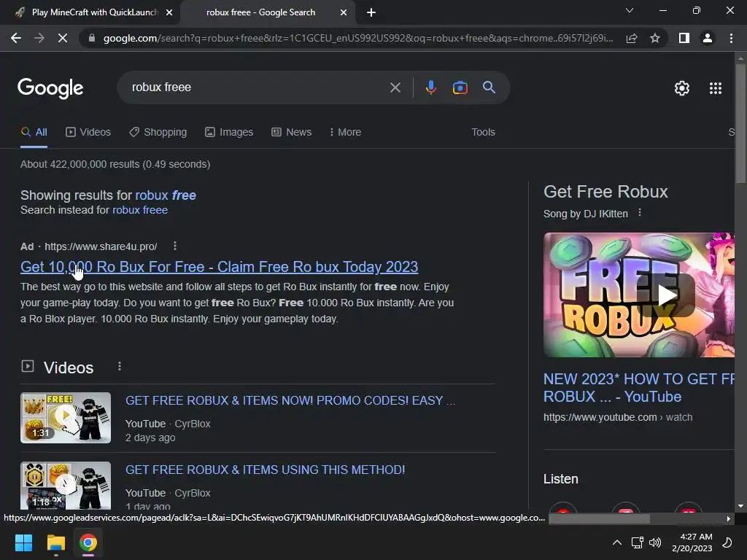Submit search with magnifier icon
This screenshot has width=747, height=560.
pos(489,87)
